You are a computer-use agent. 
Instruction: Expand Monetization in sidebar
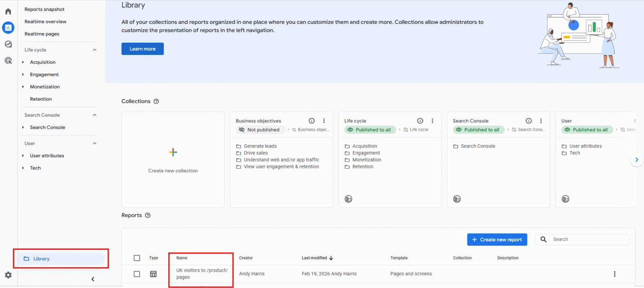(x=23, y=87)
